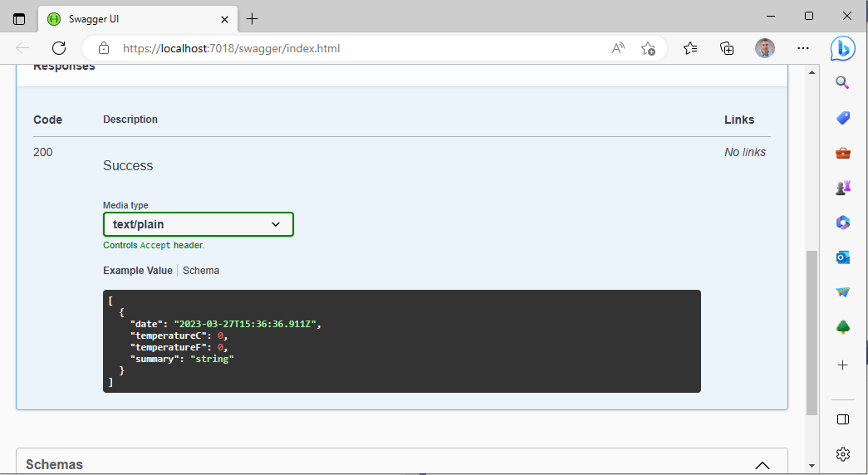Image resolution: width=868 pixels, height=475 pixels.
Task: Open the sidebar Search tool
Action: click(x=842, y=82)
